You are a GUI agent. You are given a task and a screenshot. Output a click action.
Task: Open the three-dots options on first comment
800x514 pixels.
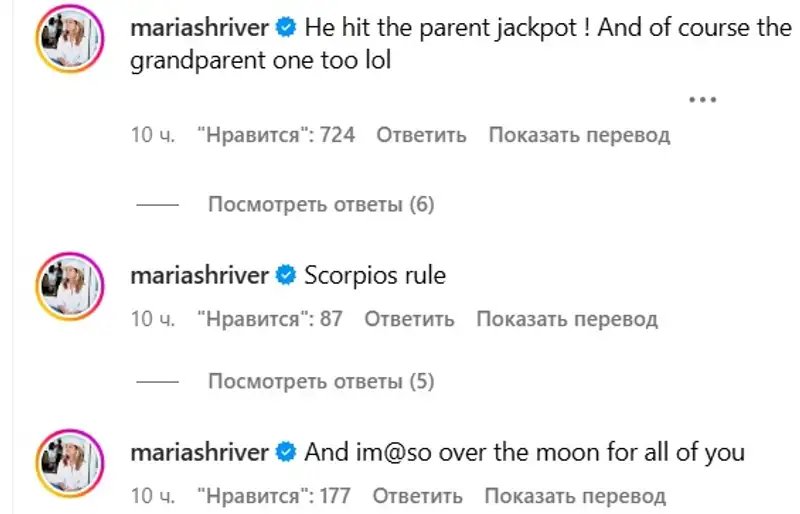tap(703, 100)
